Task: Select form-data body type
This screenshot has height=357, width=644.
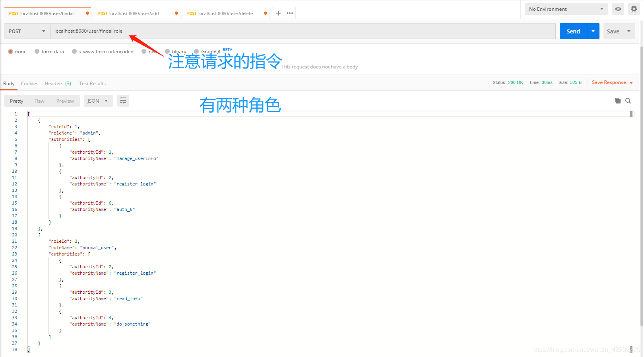Action: point(37,51)
